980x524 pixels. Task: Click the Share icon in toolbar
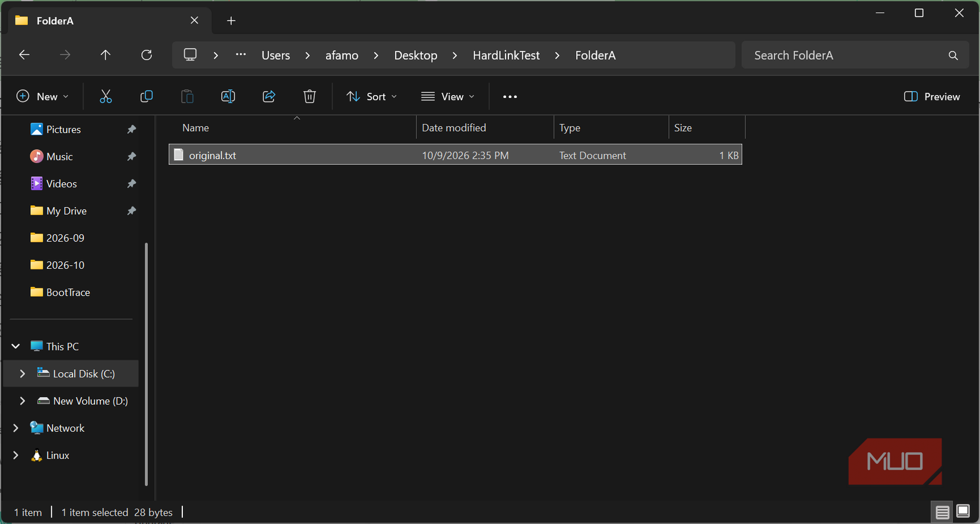click(x=269, y=97)
